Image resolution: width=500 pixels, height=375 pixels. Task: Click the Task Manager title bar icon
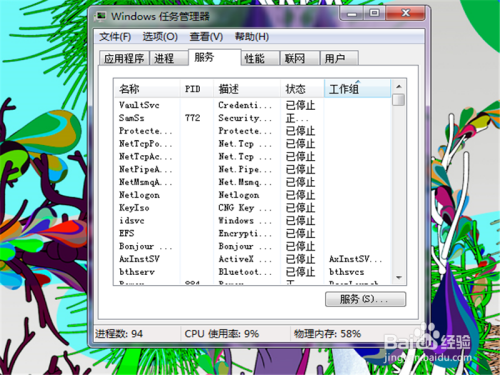tap(100, 16)
